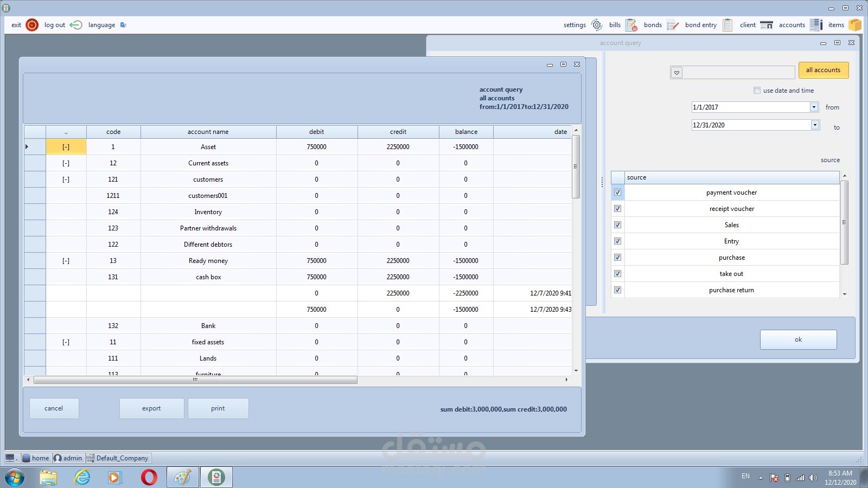This screenshot has height=488, width=868.
Task: Select the Inventory account row
Action: coord(298,212)
